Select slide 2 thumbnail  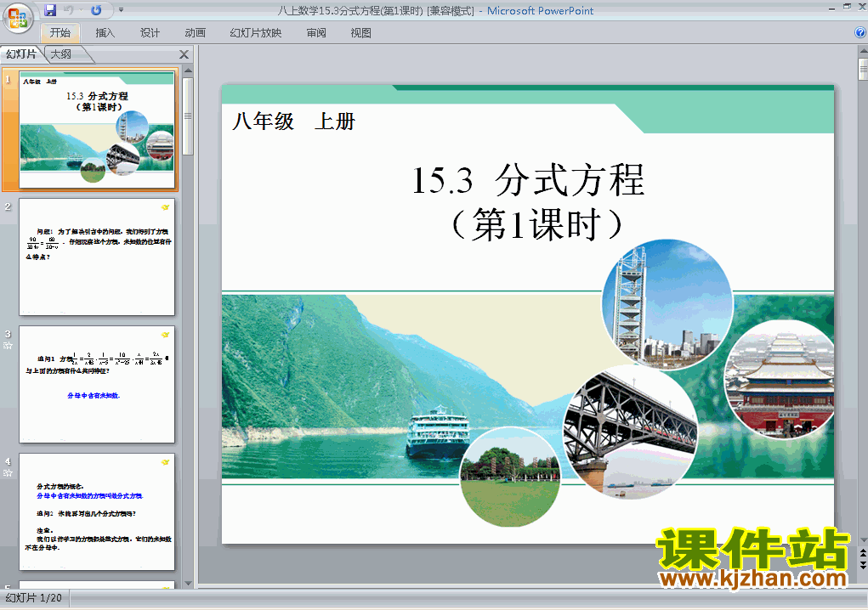click(97, 257)
